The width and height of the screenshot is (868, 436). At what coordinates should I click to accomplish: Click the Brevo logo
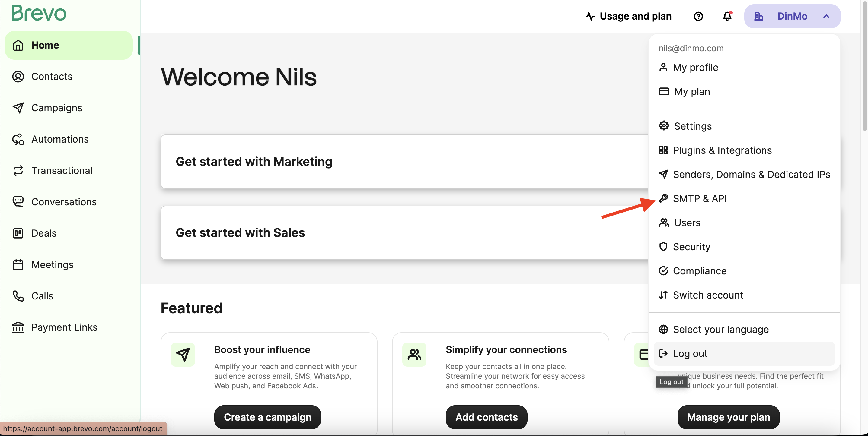click(x=39, y=14)
